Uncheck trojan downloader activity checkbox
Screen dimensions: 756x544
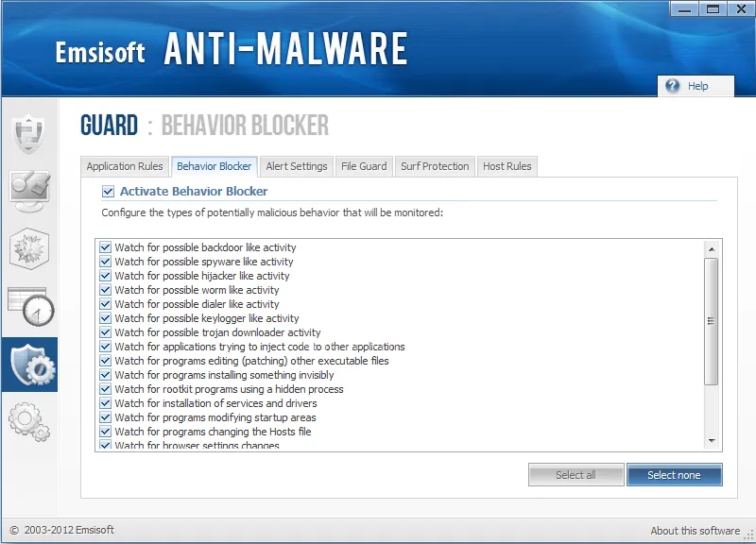(x=105, y=332)
